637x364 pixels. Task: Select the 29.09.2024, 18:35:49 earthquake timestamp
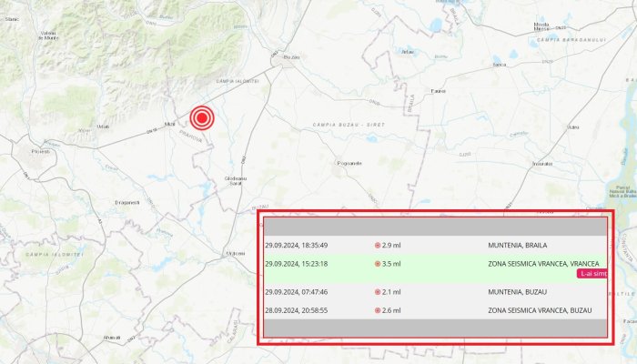click(x=297, y=246)
